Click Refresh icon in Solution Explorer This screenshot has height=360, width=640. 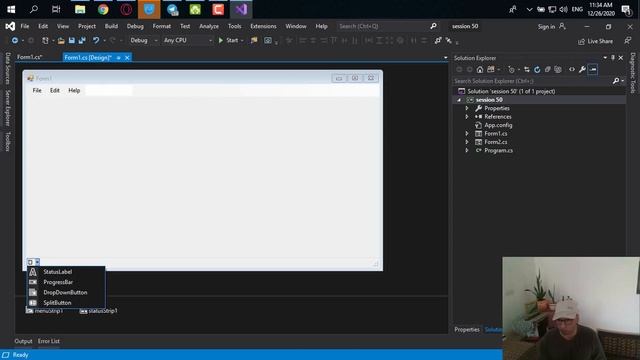[x=537, y=69]
